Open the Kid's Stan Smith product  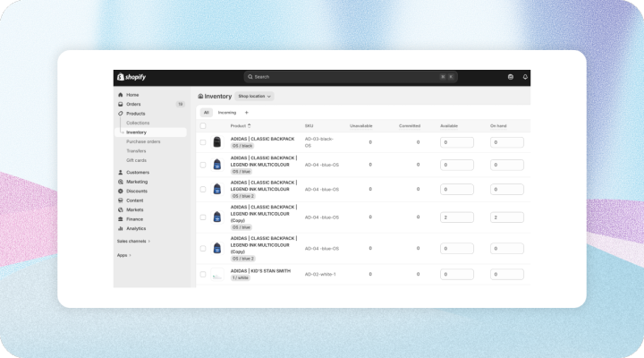260,271
